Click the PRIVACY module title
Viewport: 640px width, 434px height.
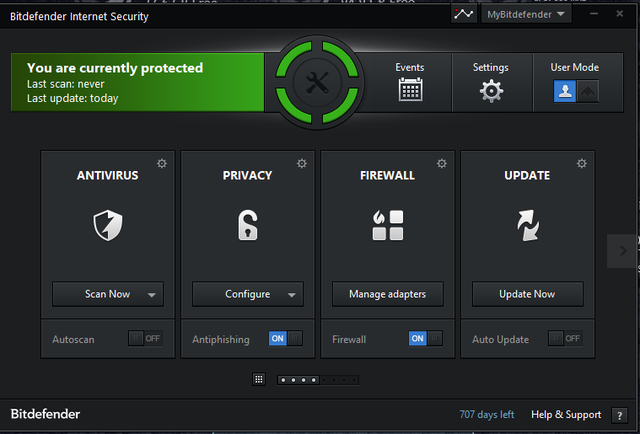tap(247, 176)
